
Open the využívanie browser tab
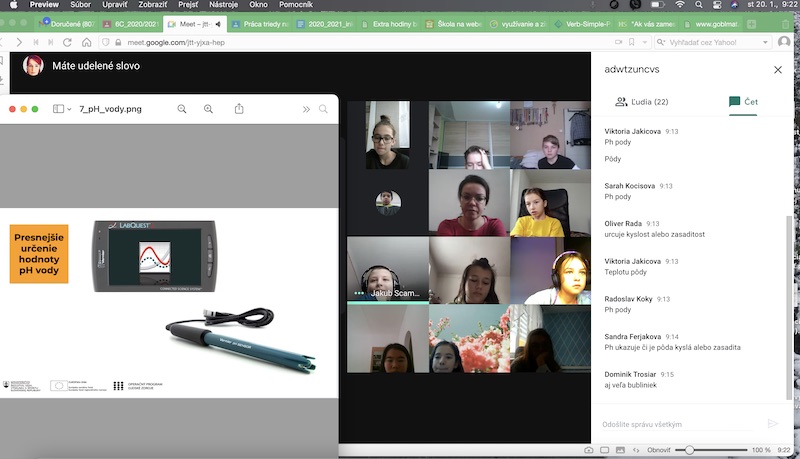tap(518, 24)
